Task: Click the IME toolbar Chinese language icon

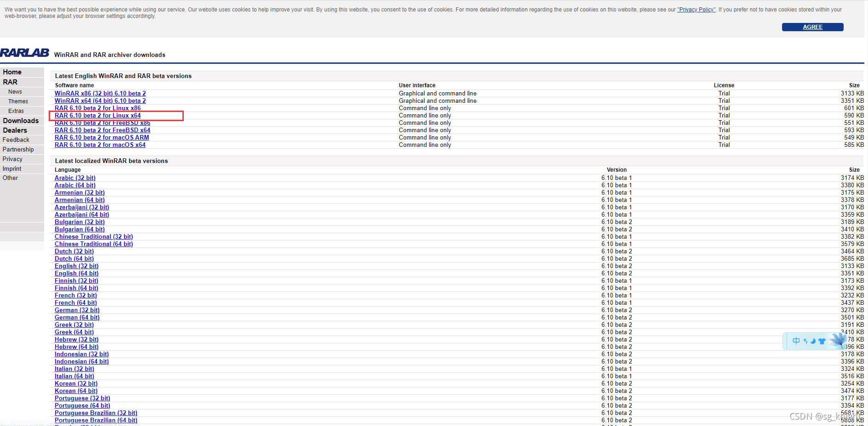Action: tap(796, 341)
